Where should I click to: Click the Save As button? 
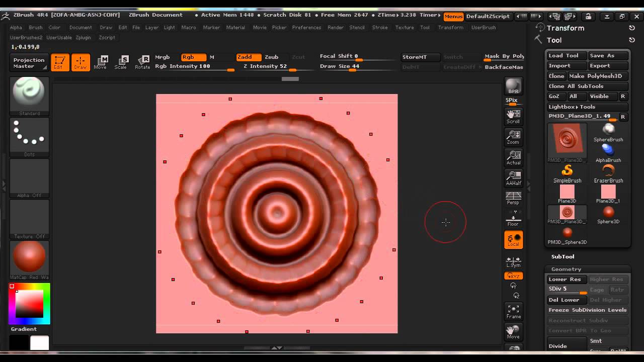coord(608,56)
